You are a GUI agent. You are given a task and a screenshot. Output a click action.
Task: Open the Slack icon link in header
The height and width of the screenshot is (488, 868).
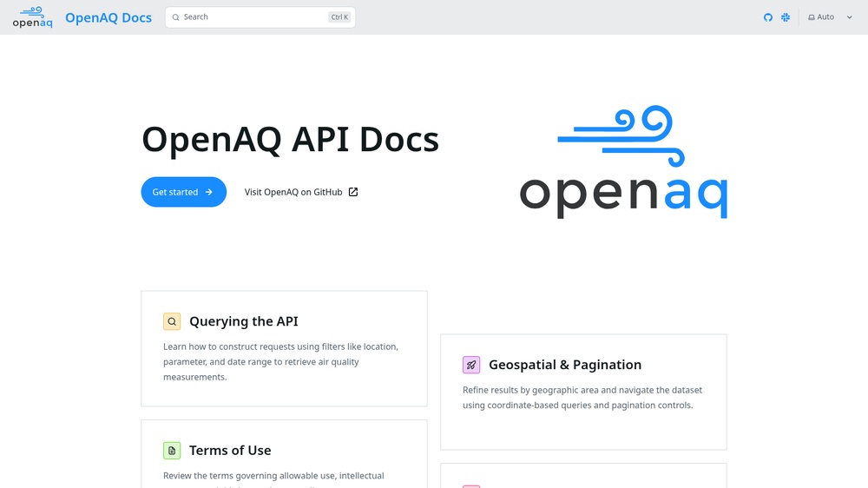(786, 17)
